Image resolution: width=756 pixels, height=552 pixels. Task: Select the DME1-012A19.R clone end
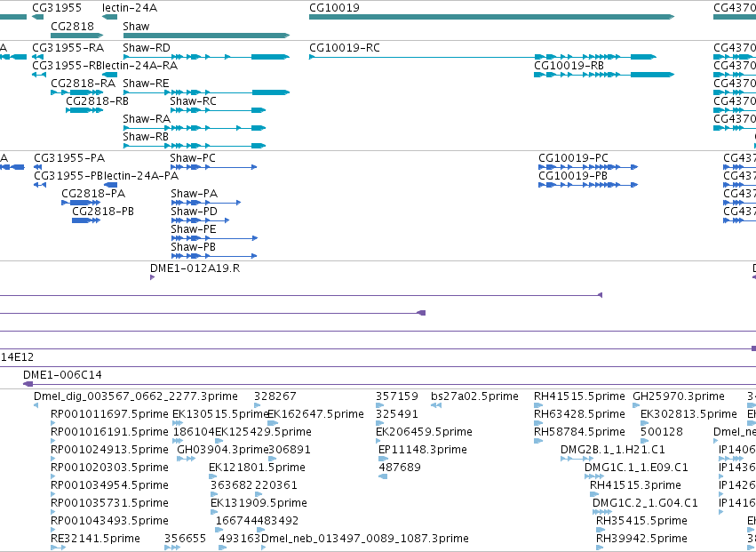click(153, 277)
